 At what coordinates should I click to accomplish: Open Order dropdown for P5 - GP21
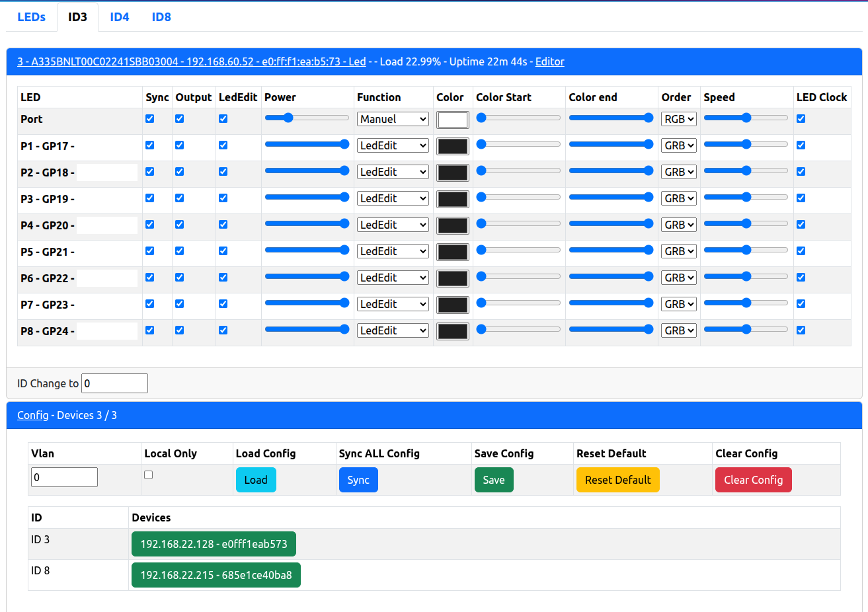pyautogui.click(x=679, y=251)
